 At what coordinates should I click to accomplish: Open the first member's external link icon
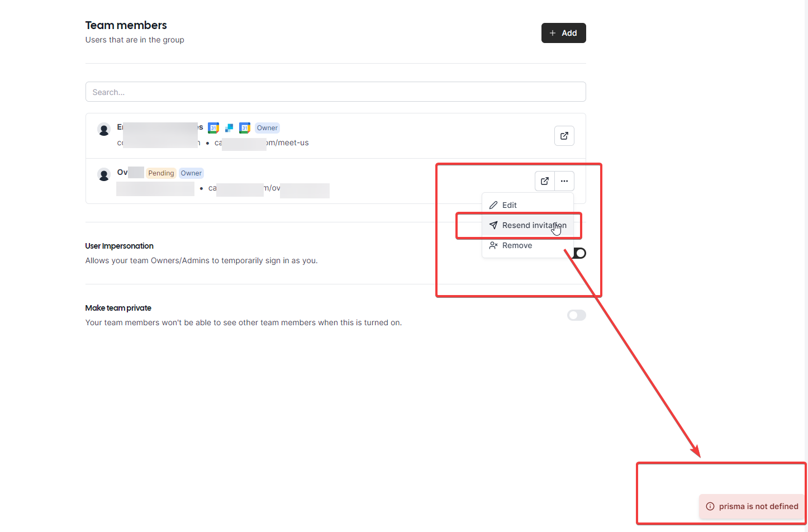coord(564,135)
